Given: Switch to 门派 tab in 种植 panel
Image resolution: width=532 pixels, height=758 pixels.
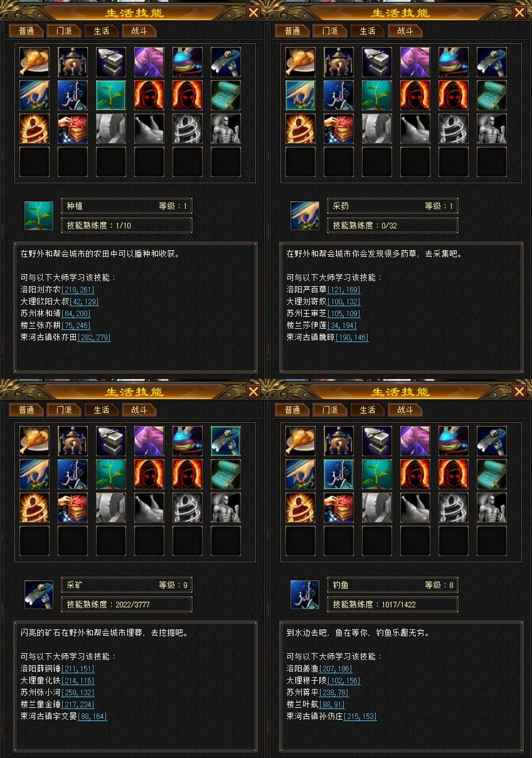Looking at the screenshot, I should click(64, 31).
